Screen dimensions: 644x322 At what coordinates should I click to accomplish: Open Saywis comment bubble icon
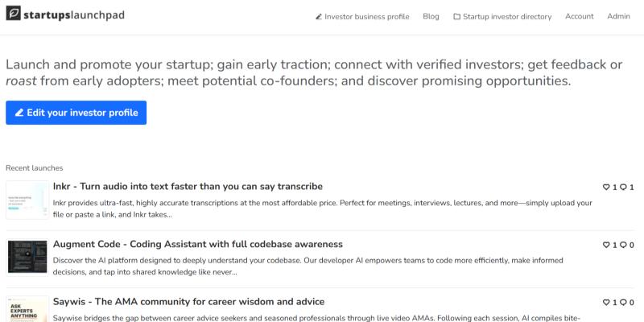coord(623,303)
